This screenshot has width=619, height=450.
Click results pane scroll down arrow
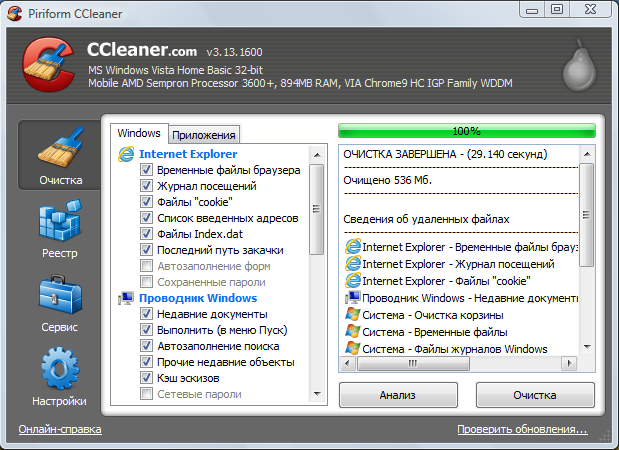pos(587,347)
